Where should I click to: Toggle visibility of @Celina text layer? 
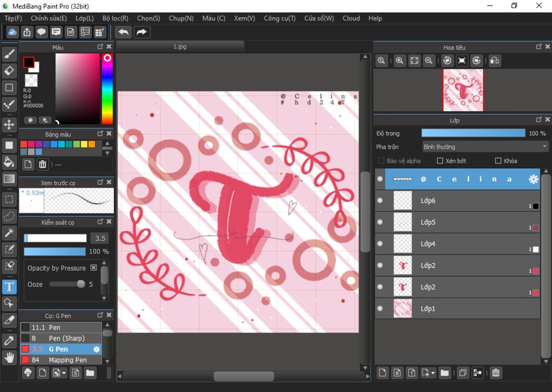click(380, 179)
